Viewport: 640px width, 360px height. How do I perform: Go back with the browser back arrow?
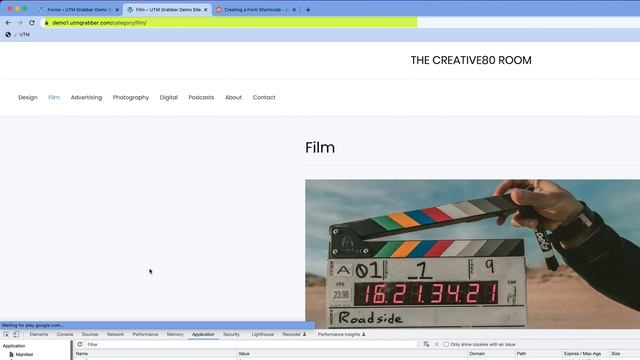8,23
